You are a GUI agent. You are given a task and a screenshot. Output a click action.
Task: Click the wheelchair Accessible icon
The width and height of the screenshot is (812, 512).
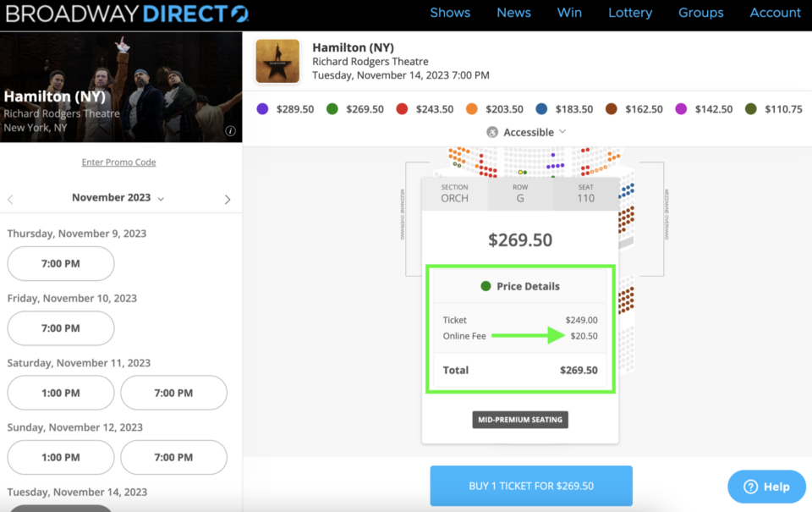[x=493, y=132]
